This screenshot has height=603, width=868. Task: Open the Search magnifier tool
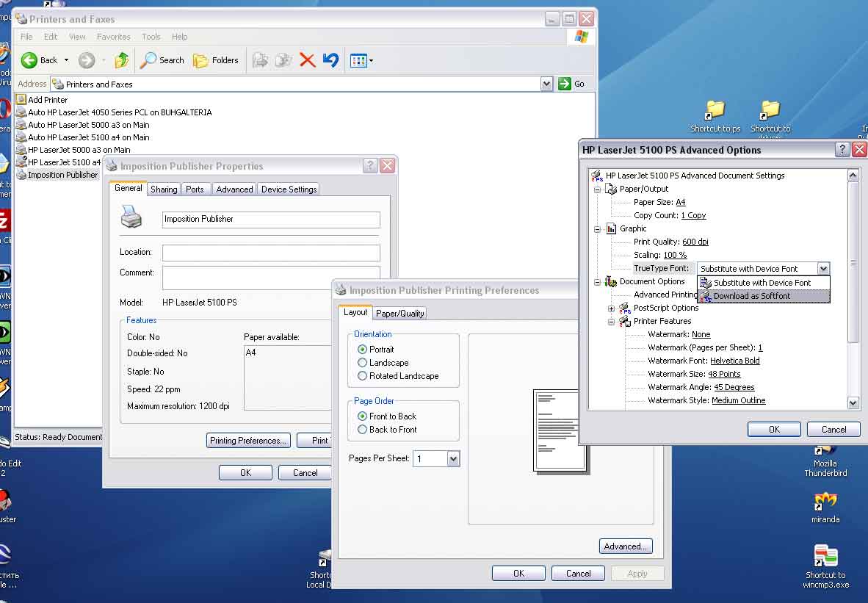tap(148, 59)
